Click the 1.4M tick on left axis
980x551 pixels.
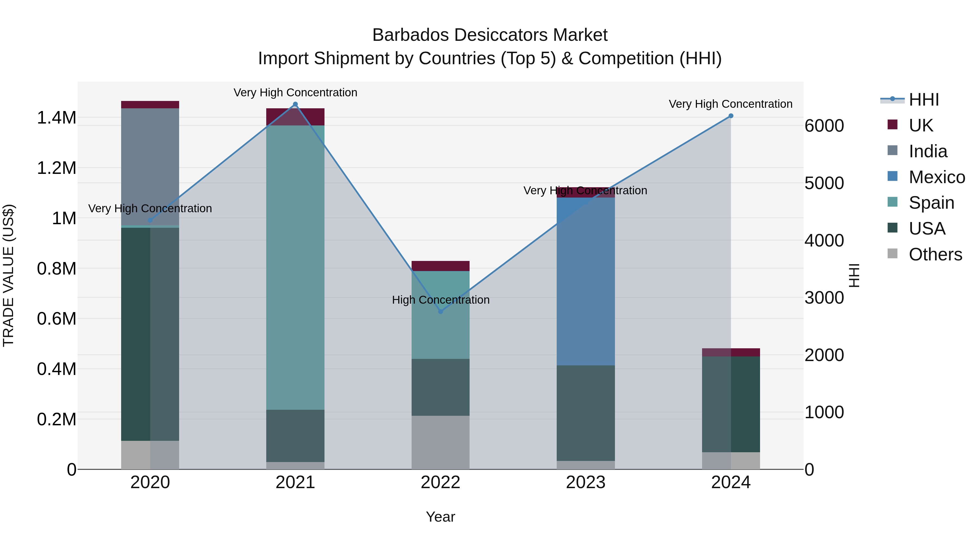tap(57, 118)
